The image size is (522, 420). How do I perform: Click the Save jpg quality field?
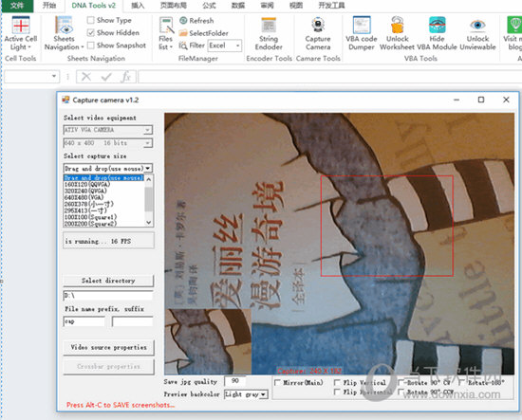coord(235,381)
